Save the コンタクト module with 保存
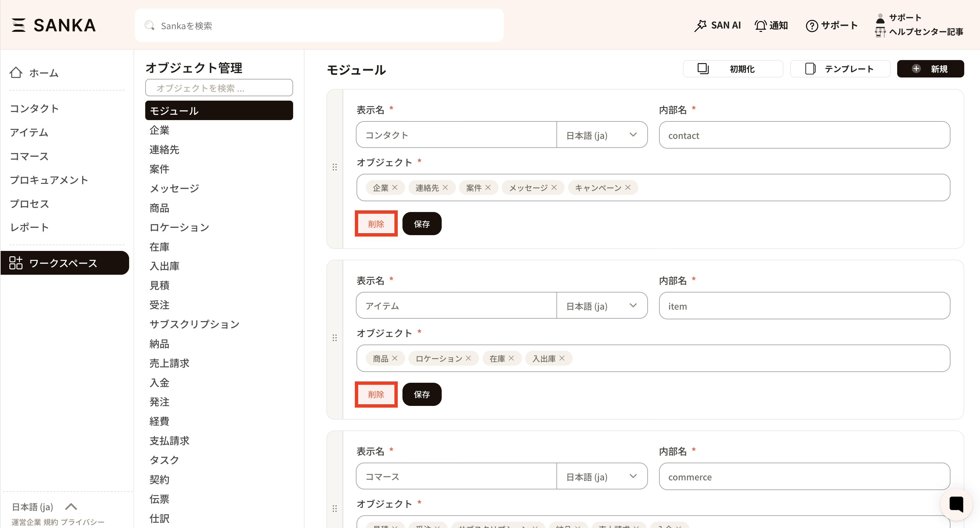Viewport: 980px width, 528px height. (x=422, y=224)
